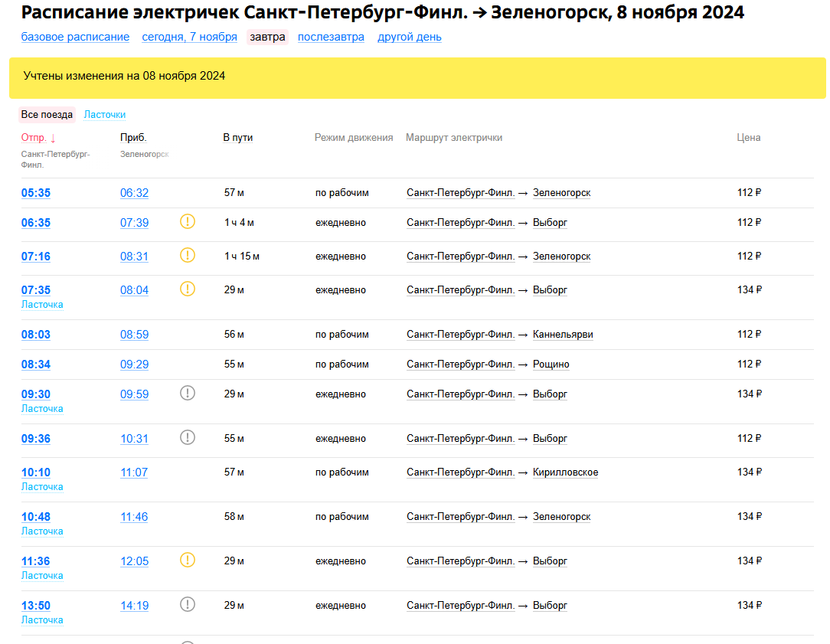Click arrival time 10:31

(135, 439)
